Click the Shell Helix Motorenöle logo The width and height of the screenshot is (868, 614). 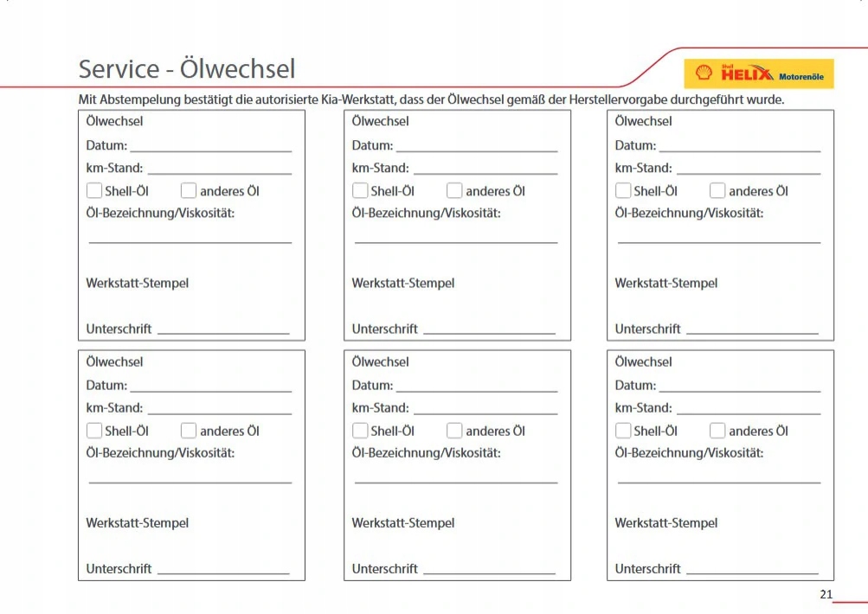(759, 74)
